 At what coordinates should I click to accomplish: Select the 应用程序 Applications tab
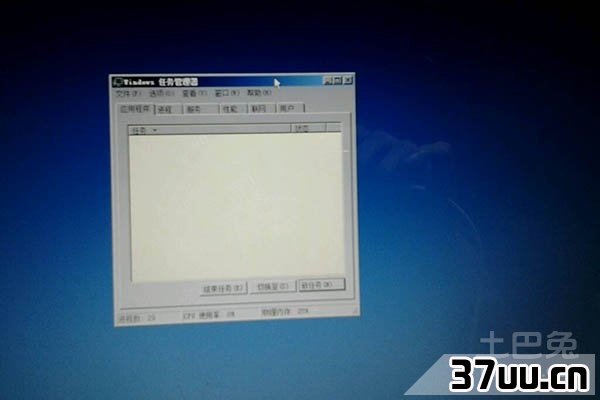[x=135, y=109]
